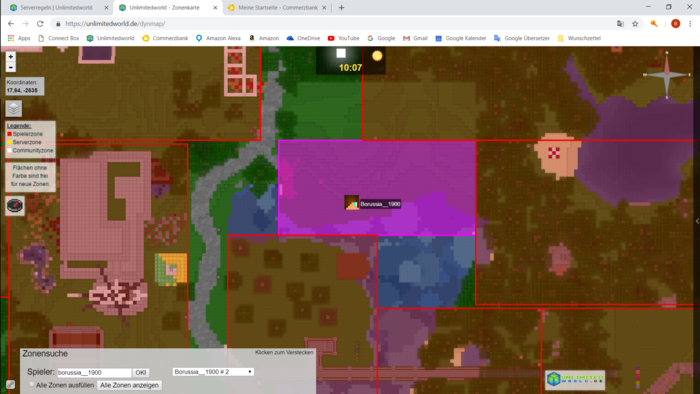Open the OneDrive bookmark
700x394 pixels.
click(x=304, y=38)
